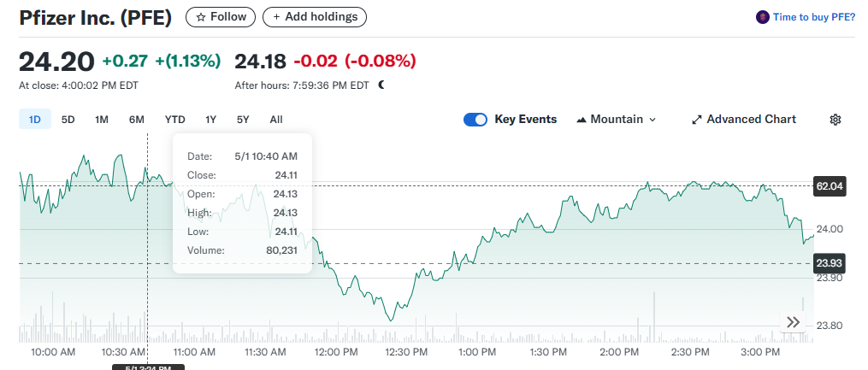
Task: Click the 'At close: 4:00:02 PM EDT' text
Action: tap(79, 85)
